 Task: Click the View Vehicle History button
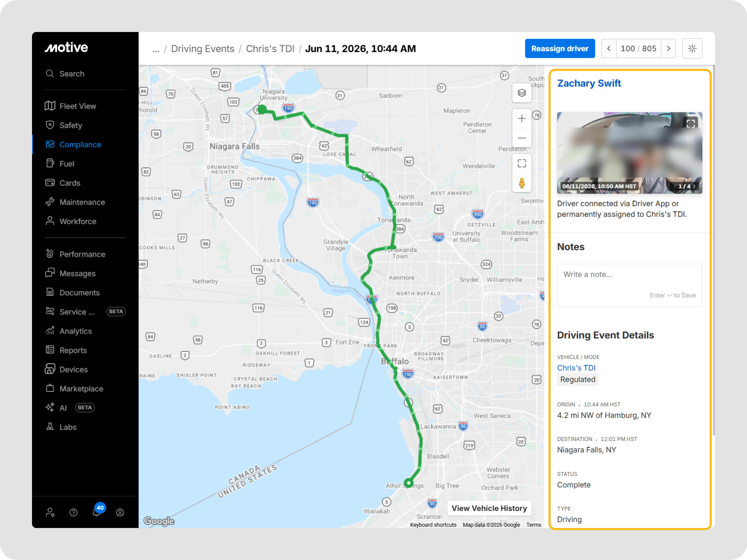click(x=489, y=508)
